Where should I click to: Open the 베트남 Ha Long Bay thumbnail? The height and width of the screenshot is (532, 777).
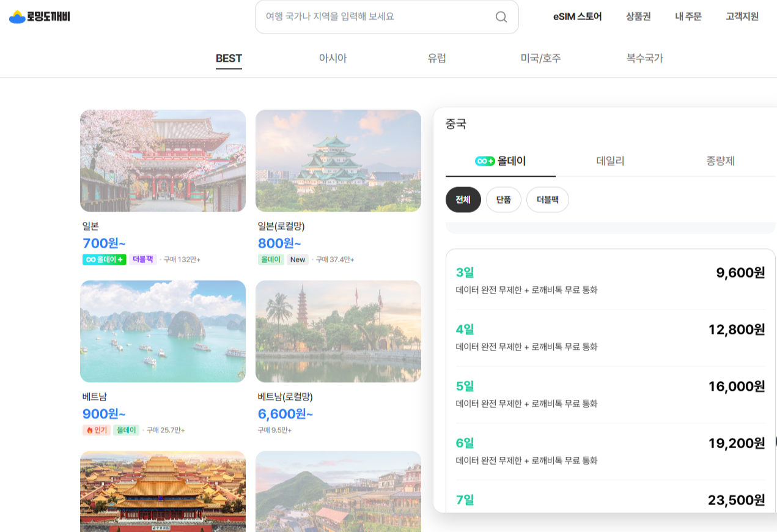coord(163,331)
